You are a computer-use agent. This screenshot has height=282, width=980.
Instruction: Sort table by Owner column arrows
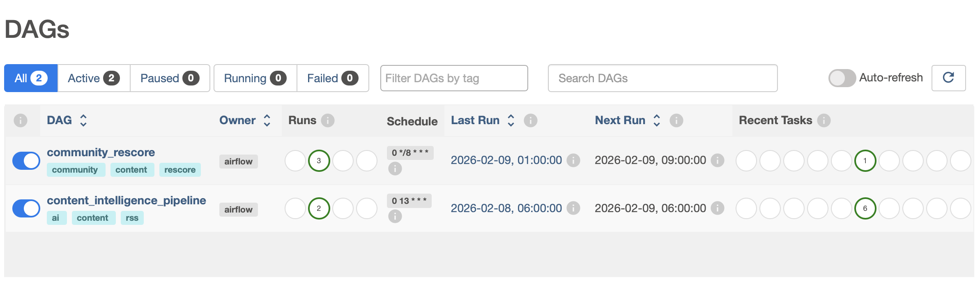tap(267, 120)
